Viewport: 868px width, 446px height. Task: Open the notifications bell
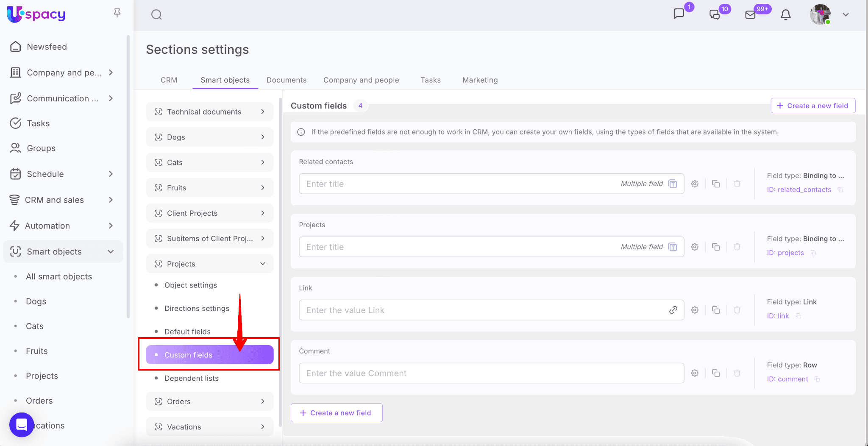785,15
